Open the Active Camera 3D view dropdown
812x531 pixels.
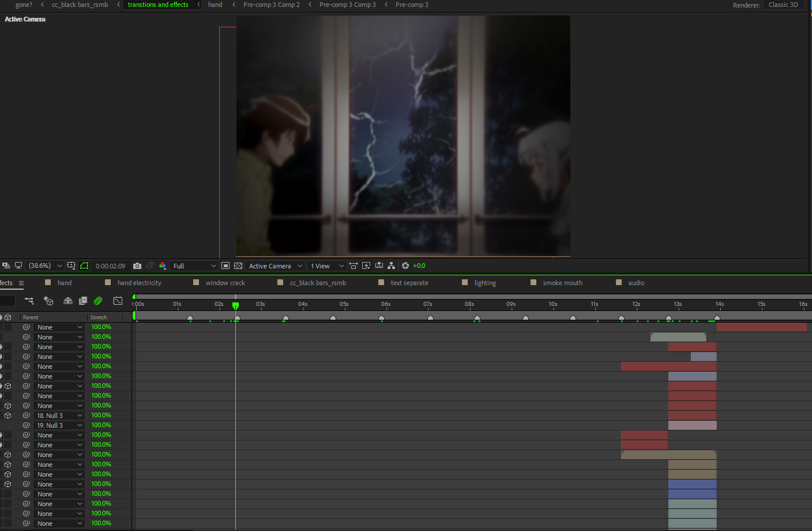[x=275, y=266]
